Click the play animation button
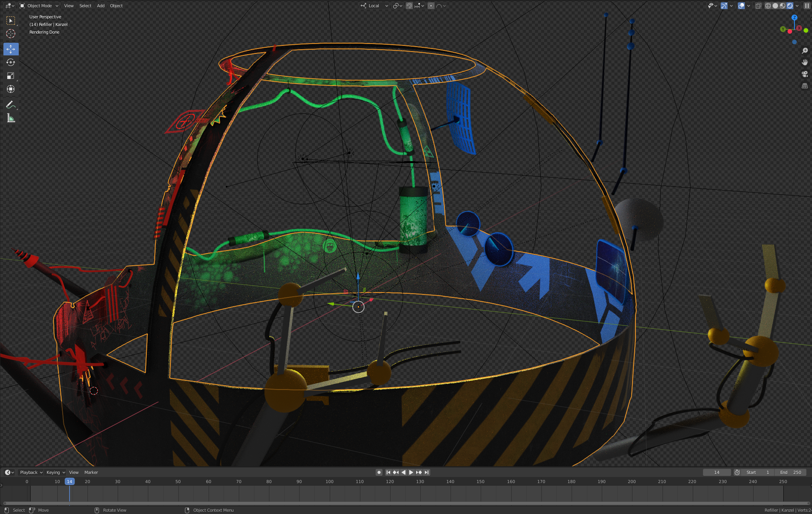 click(411, 472)
